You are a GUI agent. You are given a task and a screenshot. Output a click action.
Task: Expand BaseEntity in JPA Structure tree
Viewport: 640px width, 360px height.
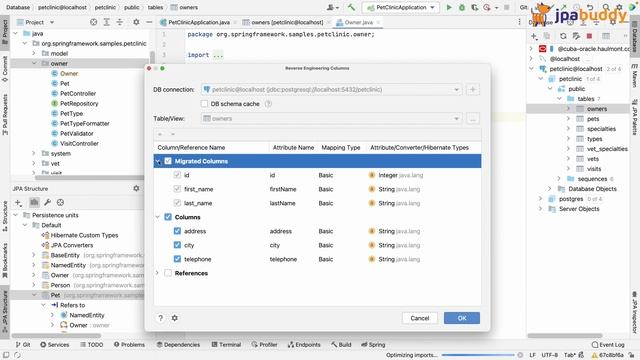point(34,255)
